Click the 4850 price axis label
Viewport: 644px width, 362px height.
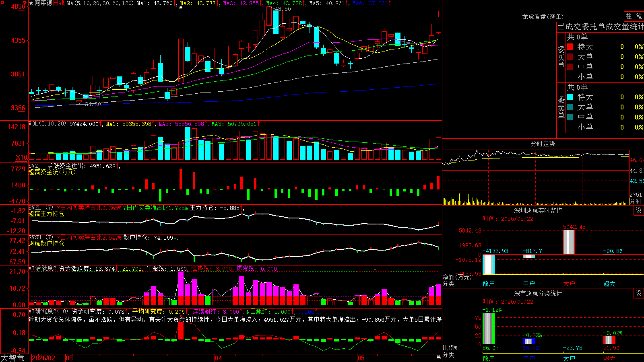(x=19, y=6)
